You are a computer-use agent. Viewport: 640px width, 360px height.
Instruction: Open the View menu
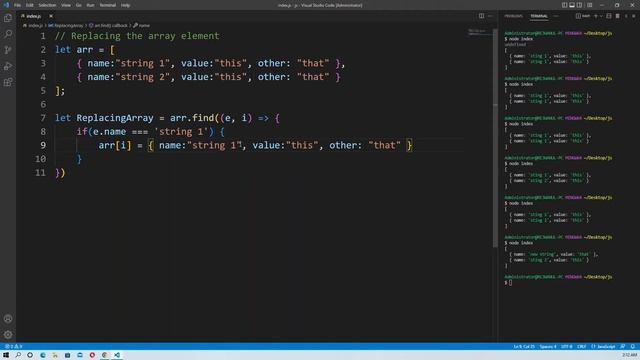coord(66,5)
